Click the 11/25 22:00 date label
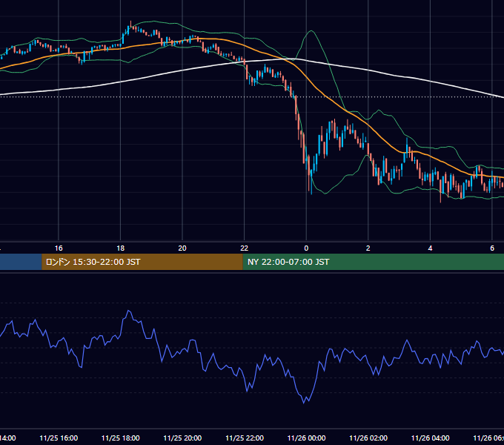Image resolution: width=504 pixels, height=445 pixels. (x=245, y=438)
